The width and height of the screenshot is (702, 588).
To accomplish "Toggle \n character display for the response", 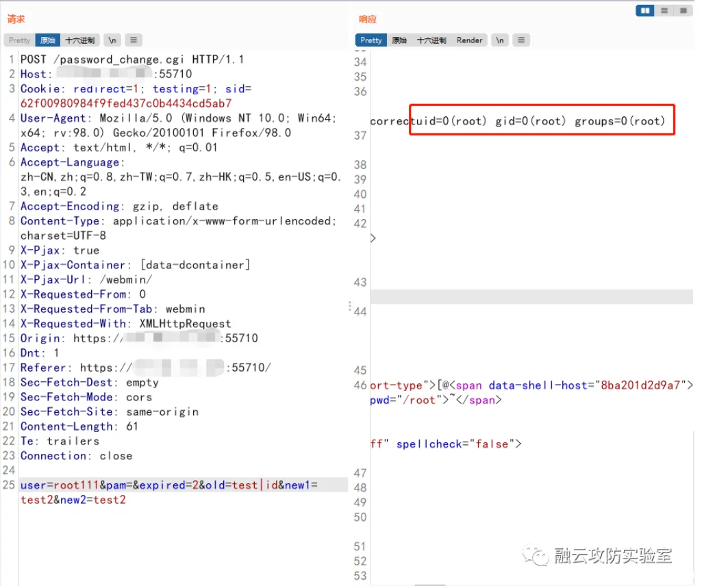I will pos(499,40).
